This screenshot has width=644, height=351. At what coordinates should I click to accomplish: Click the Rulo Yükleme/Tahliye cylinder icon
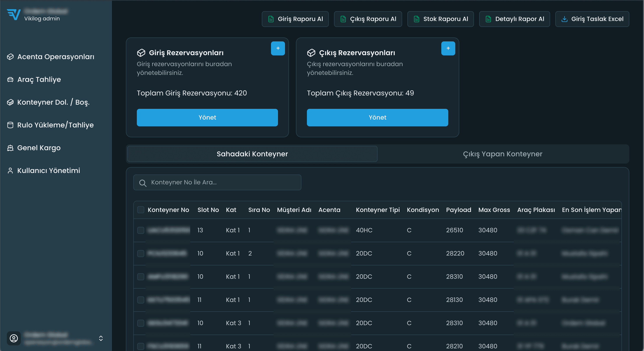point(10,125)
